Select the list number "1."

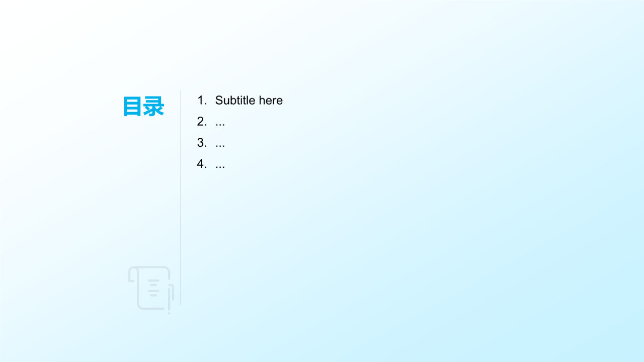202,101
